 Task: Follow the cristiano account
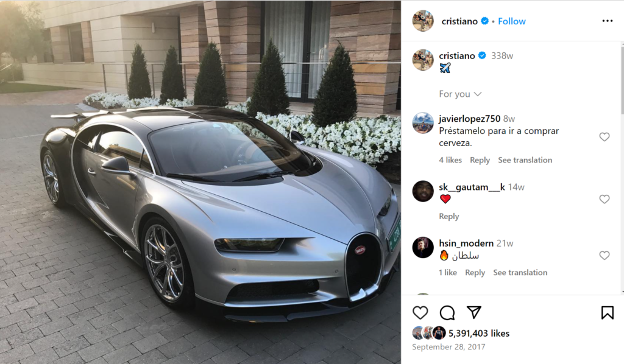(512, 21)
